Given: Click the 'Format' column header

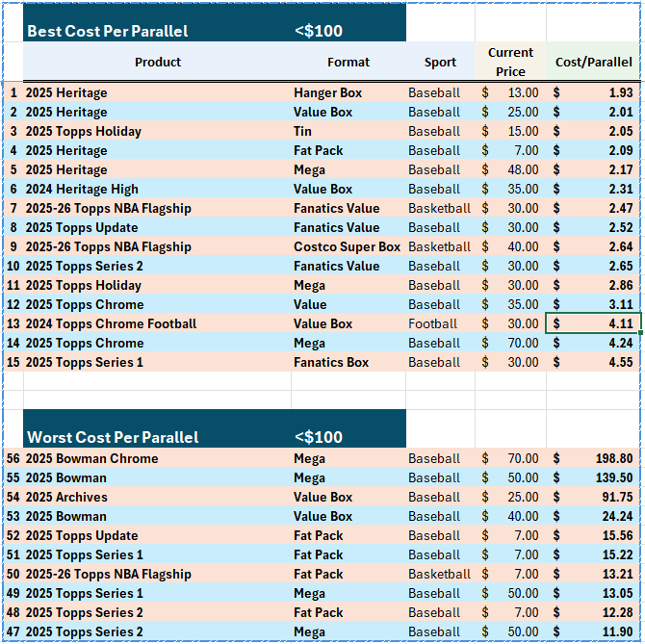Looking at the screenshot, I should tap(348, 62).
